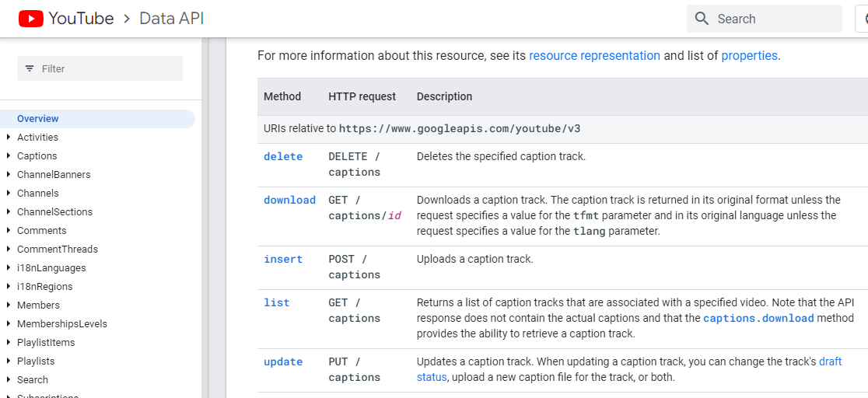The image size is (868, 398).
Task: Expand the i18nRegions section arrow
Action: click(x=9, y=286)
